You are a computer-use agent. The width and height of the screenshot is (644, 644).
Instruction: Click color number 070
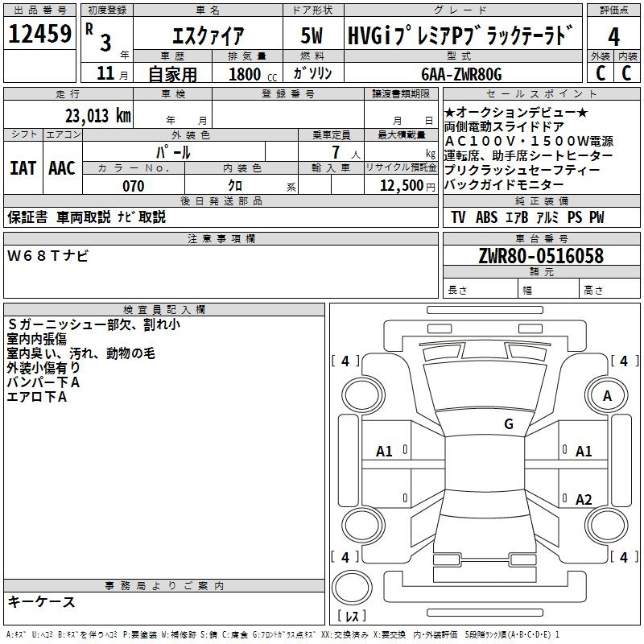point(134,186)
